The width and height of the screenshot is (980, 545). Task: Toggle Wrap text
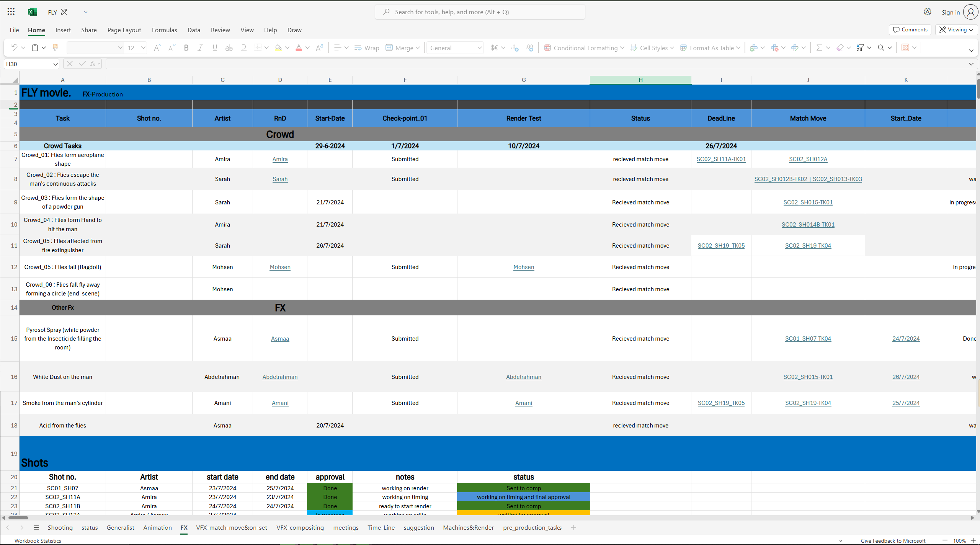click(x=366, y=47)
